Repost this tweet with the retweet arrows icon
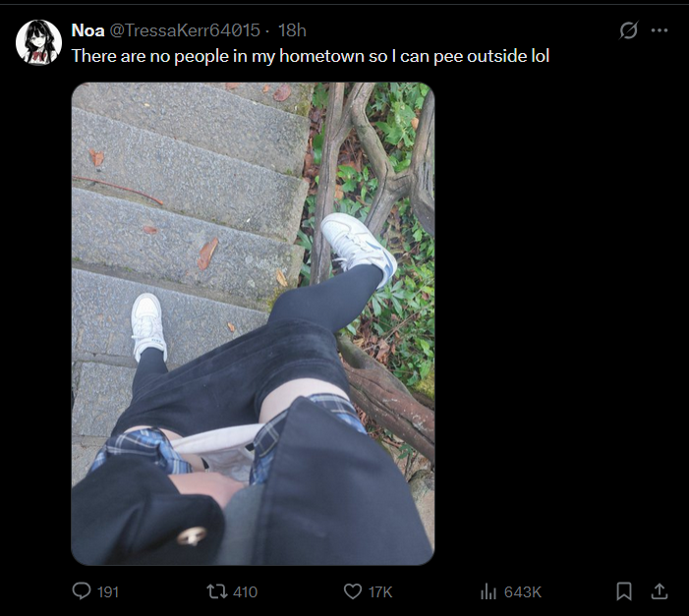Viewport: 689px width, 616px height. 217,591
